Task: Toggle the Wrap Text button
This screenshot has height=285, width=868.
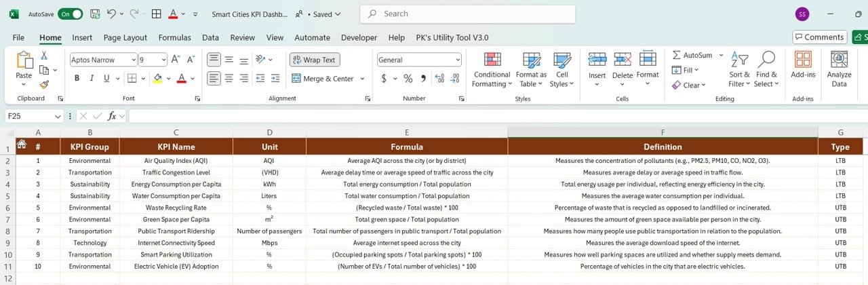Action: coord(315,60)
